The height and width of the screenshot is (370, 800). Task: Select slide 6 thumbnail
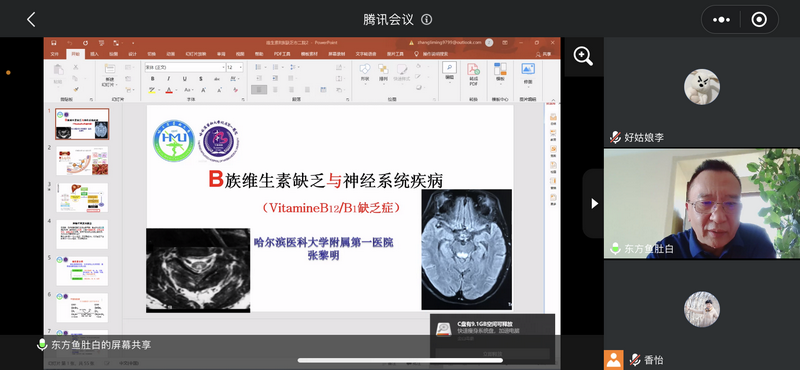coord(82,308)
